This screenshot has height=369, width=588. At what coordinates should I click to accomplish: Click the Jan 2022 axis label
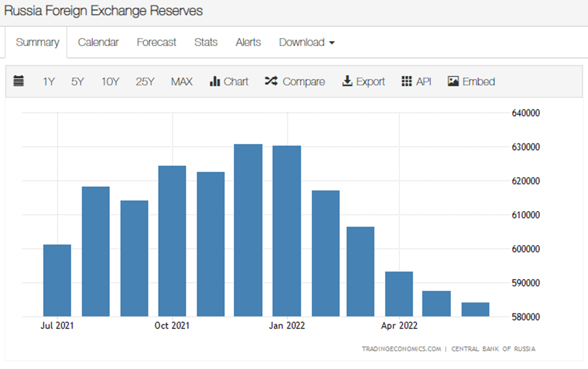(x=287, y=325)
